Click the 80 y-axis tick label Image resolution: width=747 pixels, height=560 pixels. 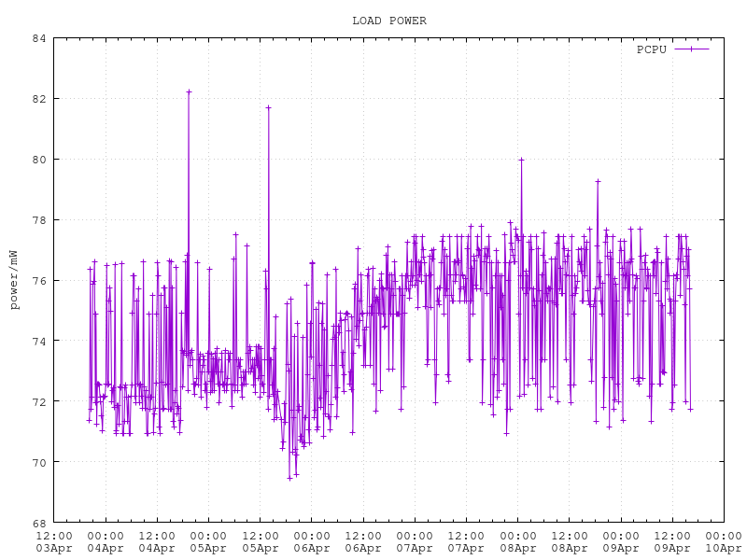(x=38, y=160)
